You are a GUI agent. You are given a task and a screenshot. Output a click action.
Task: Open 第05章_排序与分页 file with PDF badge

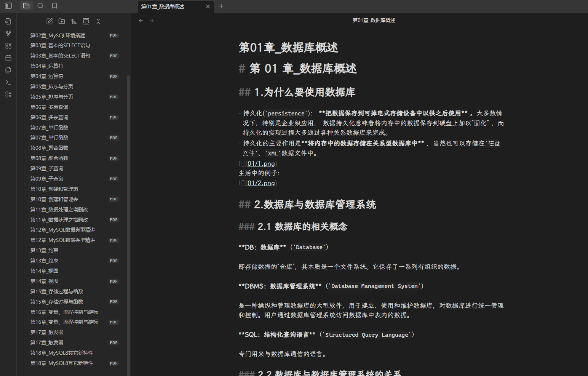click(x=74, y=97)
